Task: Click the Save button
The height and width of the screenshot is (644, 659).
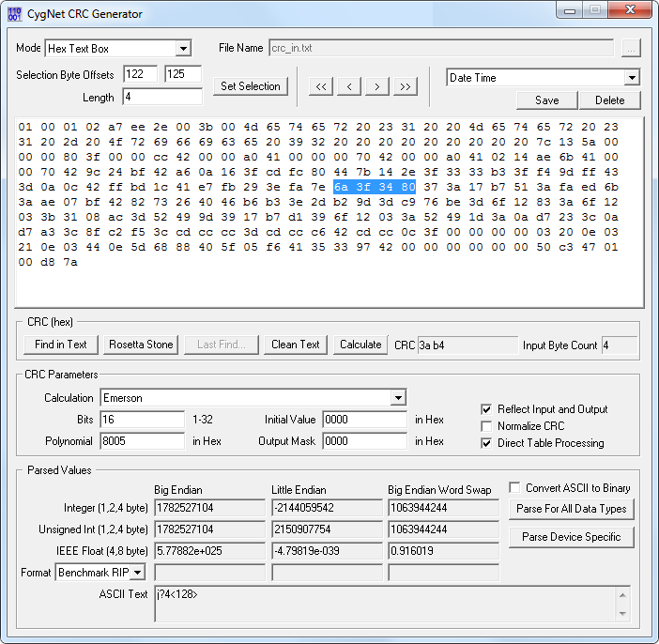Action: click(546, 100)
